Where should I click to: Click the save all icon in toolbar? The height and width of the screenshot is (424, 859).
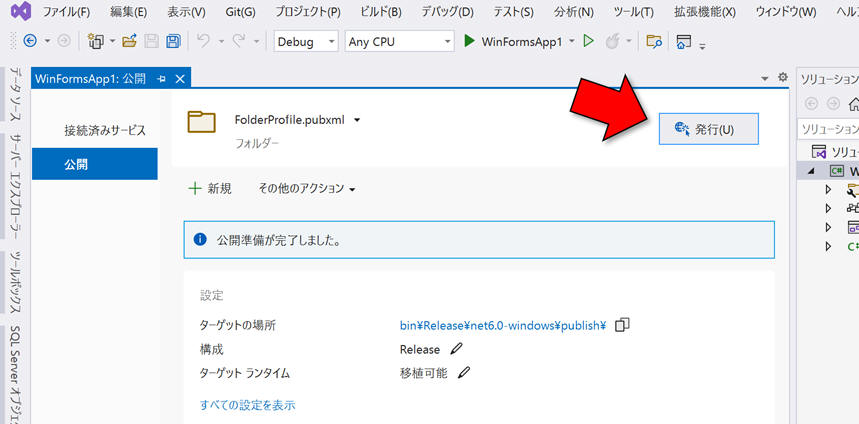[173, 42]
